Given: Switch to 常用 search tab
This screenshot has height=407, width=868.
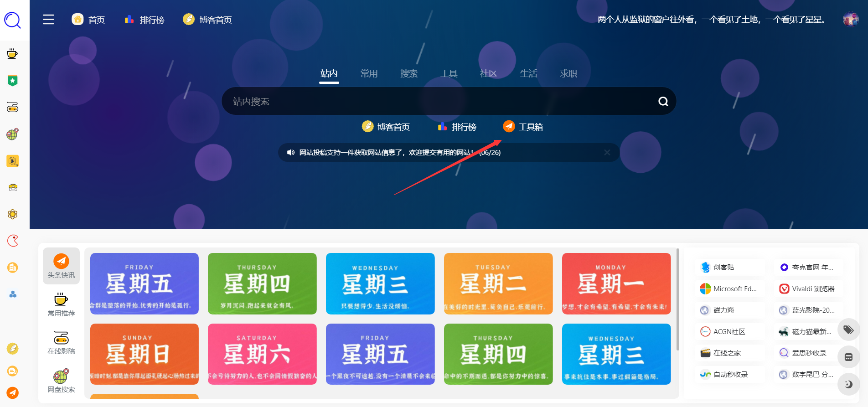Looking at the screenshot, I should (369, 73).
